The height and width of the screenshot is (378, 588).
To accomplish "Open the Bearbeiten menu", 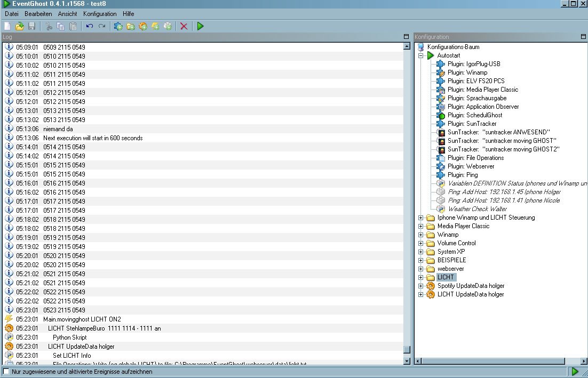I will (38, 14).
